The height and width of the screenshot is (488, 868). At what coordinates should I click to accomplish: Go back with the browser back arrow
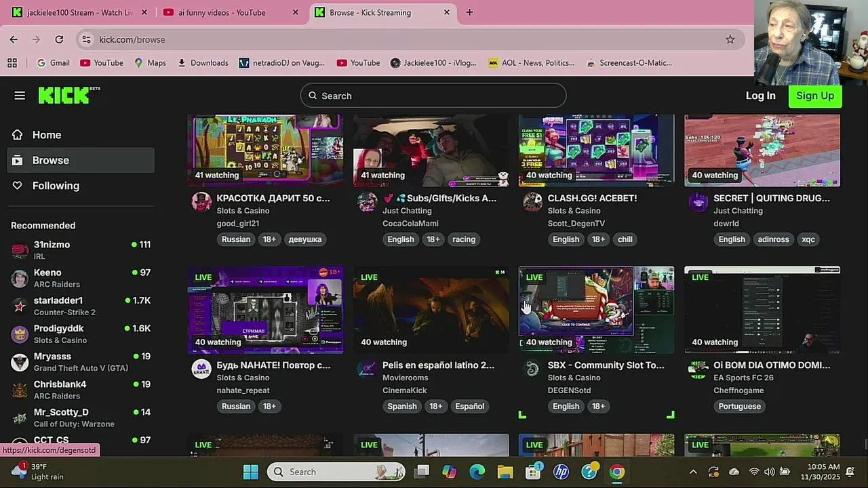coord(14,39)
